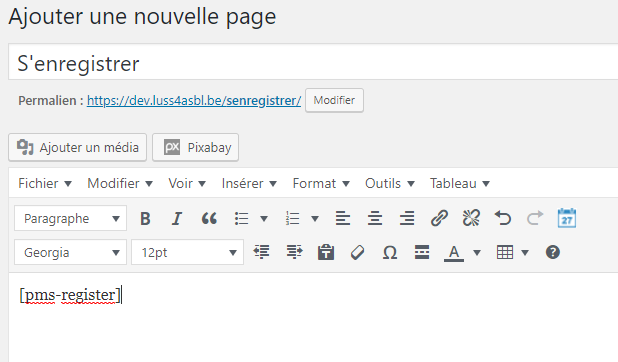
Task: Click the Pixabay button
Action: (x=195, y=147)
